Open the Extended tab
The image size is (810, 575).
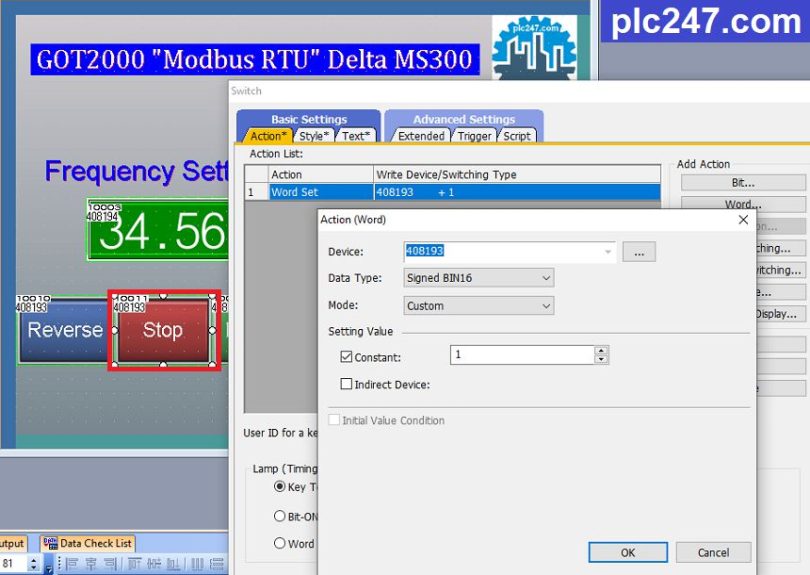tap(421, 136)
